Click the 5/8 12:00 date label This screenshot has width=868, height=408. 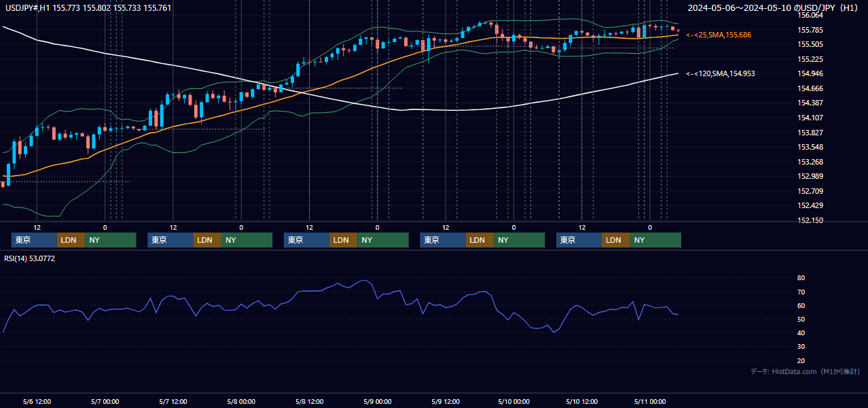(309, 401)
